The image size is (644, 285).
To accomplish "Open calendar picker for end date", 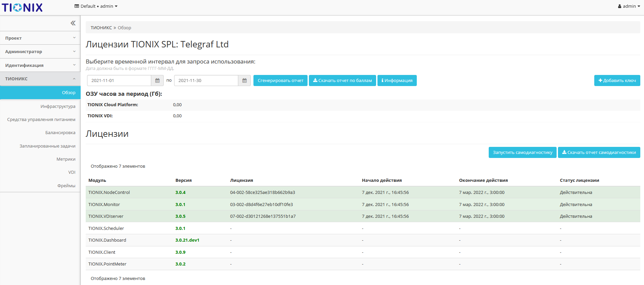I will click(x=244, y=81).
